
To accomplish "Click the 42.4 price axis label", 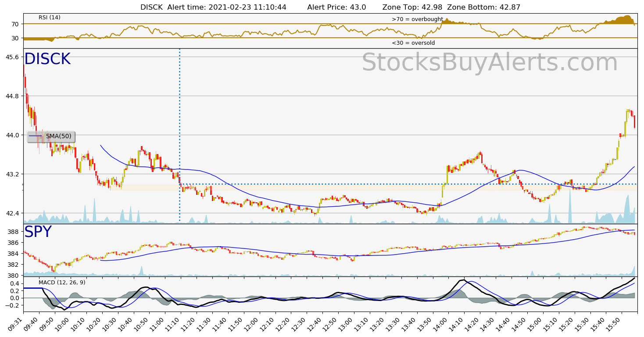I will click(12, 213).
